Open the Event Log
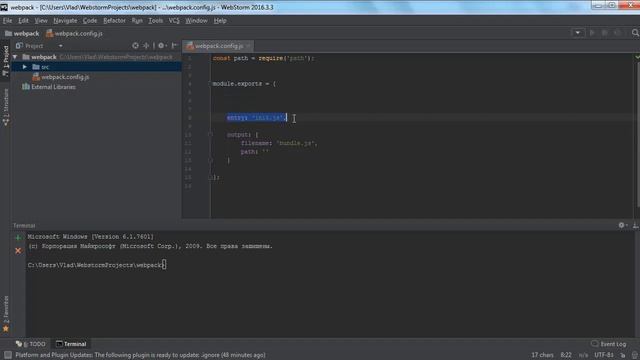This screenshot has height=360, width=640. 608,344
